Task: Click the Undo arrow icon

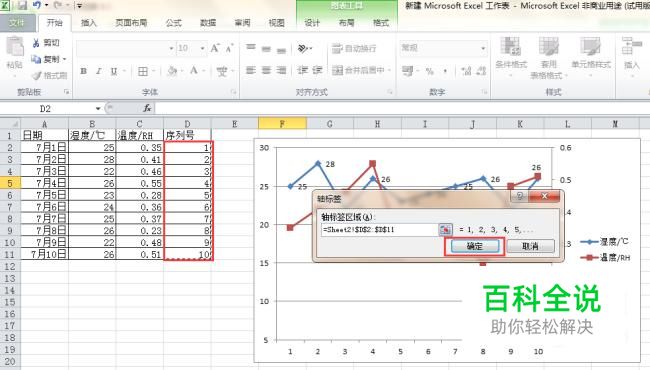Action: click(x=37, y=5)
